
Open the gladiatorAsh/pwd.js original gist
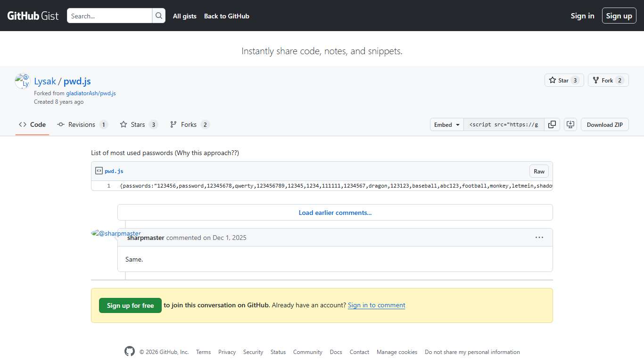coord(91,93)
